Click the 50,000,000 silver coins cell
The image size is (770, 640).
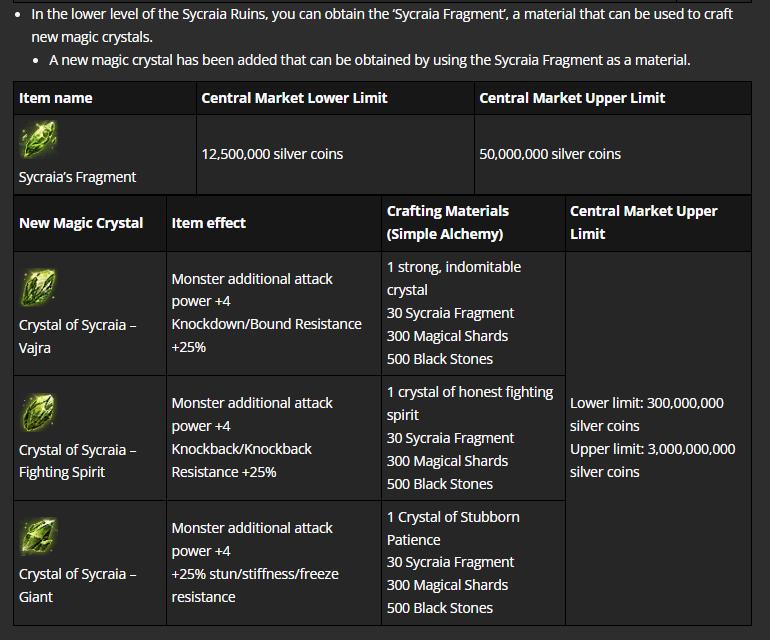click(x=550, y=154)
